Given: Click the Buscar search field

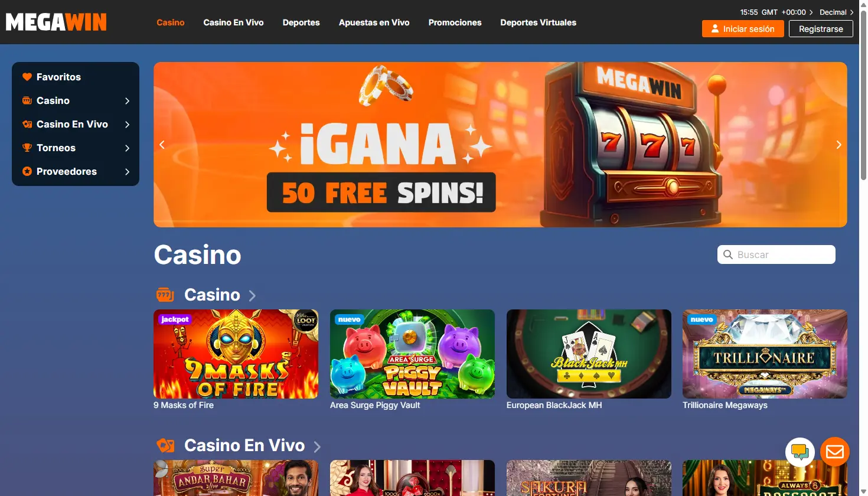Looking at the screenshot, I should tap(776, 254).
